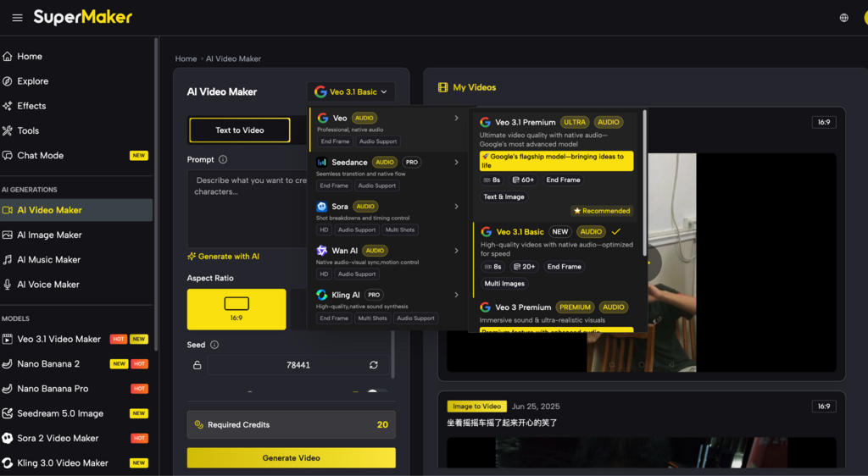Click the Veo group End Frame tag

coord(336,141)
